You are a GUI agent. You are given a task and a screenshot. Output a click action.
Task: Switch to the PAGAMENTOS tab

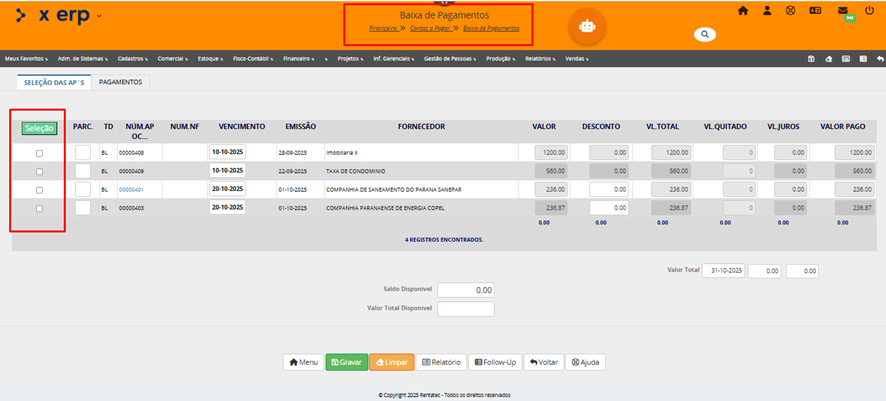[120, 82]
